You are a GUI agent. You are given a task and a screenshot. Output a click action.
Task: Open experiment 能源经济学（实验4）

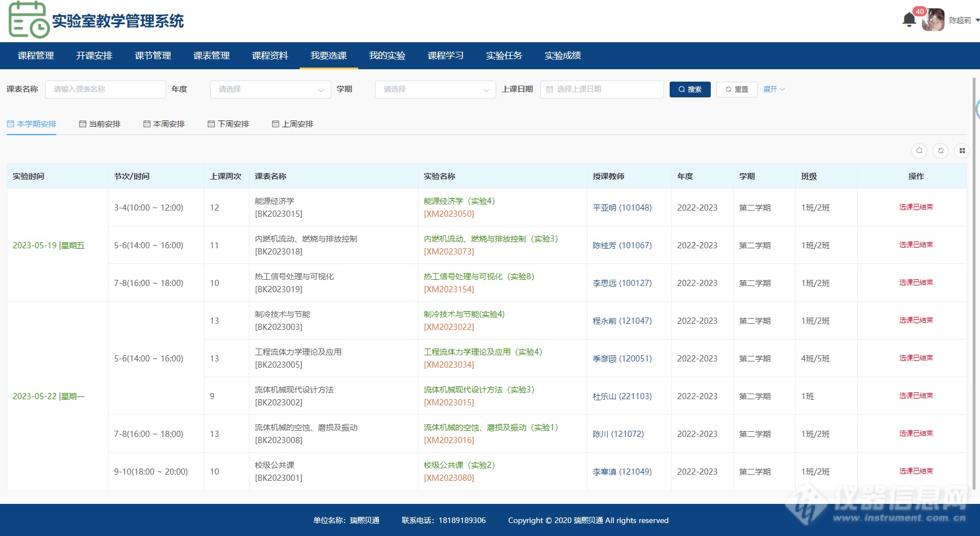[459, 201]
